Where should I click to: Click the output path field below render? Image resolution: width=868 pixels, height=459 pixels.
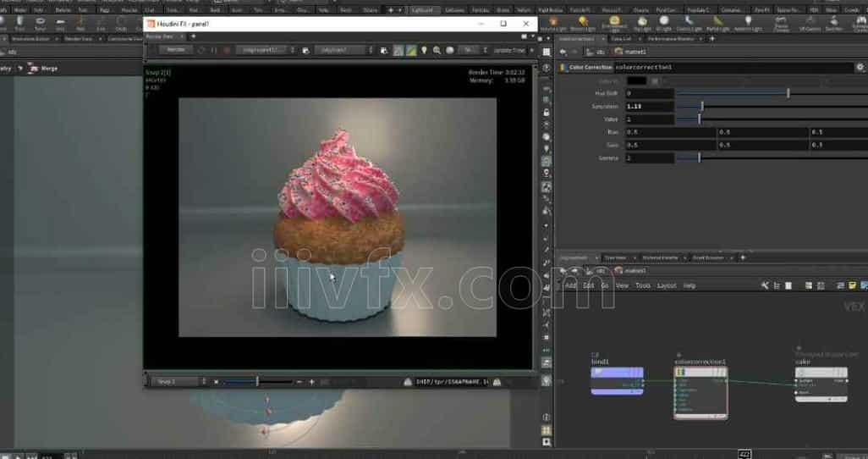[453, 381]
